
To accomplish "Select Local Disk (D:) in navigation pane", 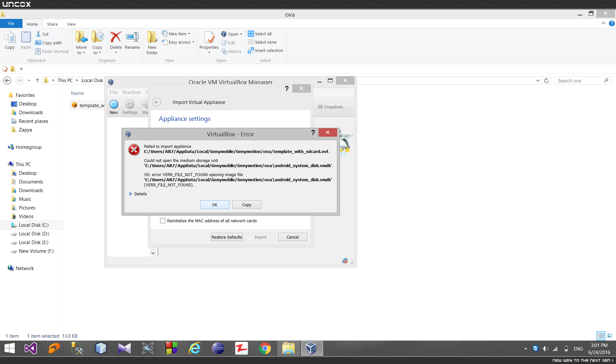I will pyautogui.click(x=34, y=233).
